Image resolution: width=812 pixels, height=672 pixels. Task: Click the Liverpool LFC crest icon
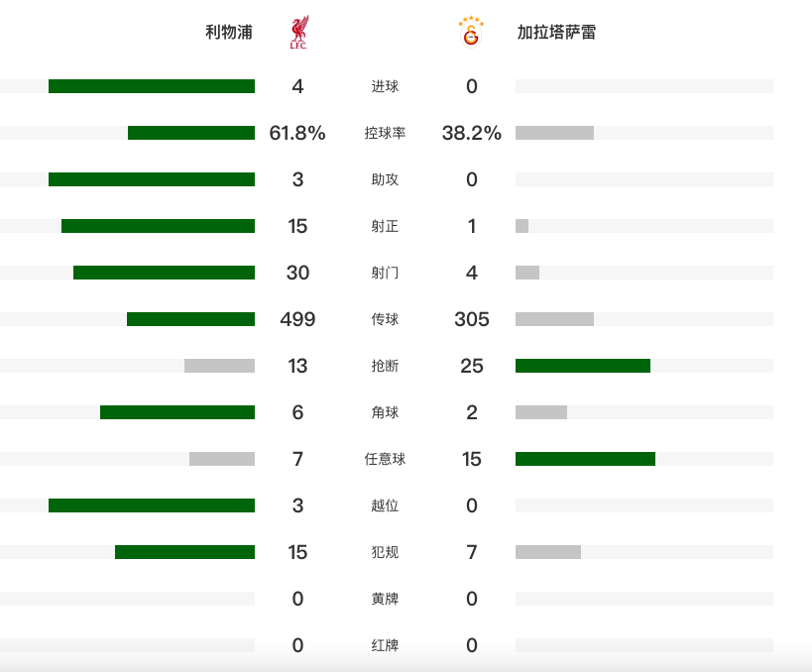[x=297, y=33]
